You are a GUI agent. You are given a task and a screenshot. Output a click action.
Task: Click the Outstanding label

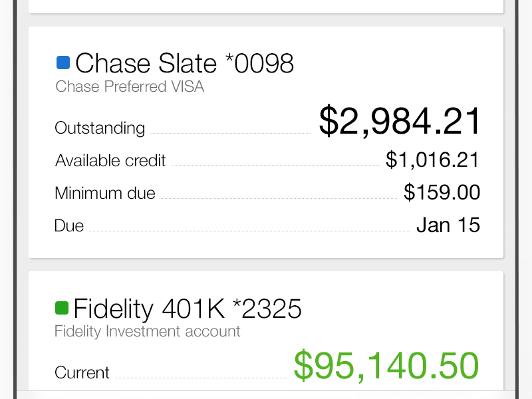[x=100, y=128]
